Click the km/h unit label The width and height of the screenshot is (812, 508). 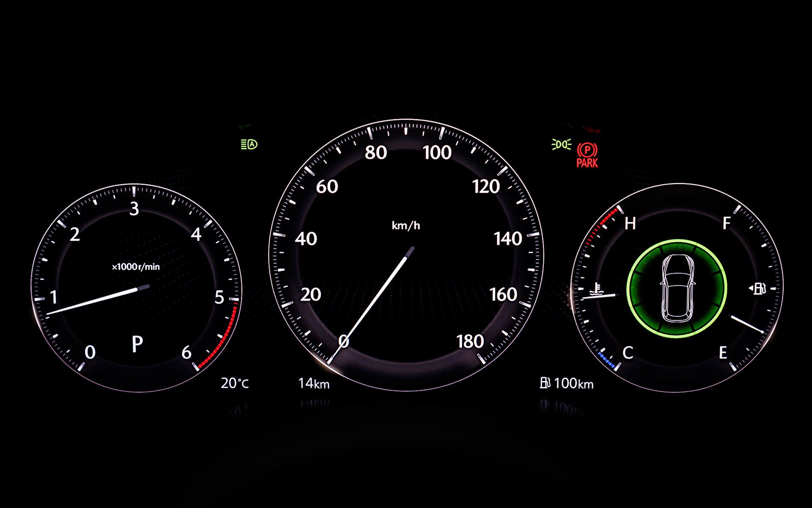point(406,226)
